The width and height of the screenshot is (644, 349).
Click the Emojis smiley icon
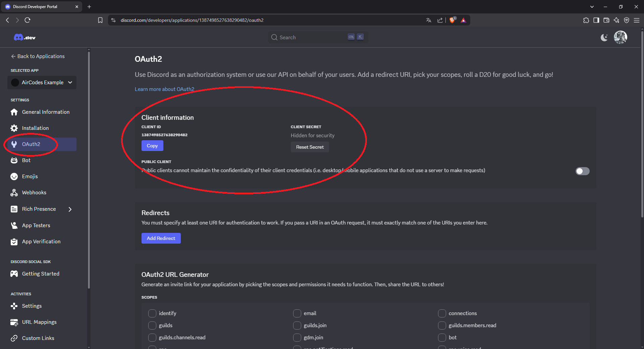[x=14, y=177]
